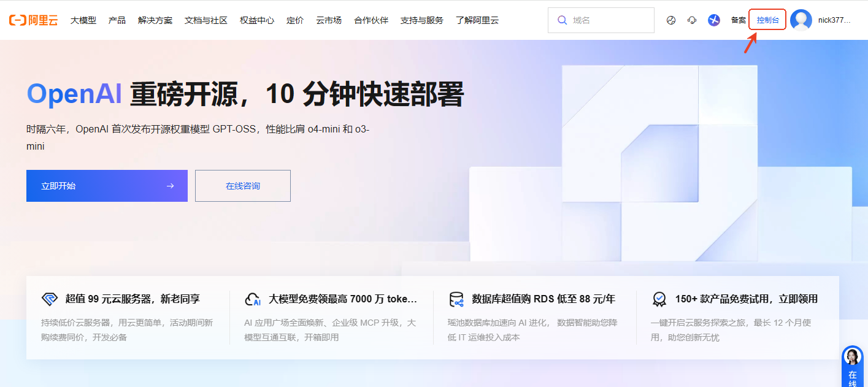Click description AI 应用广场全面焕新
This screenshot has height=387, width=868.
click(330, 329)
